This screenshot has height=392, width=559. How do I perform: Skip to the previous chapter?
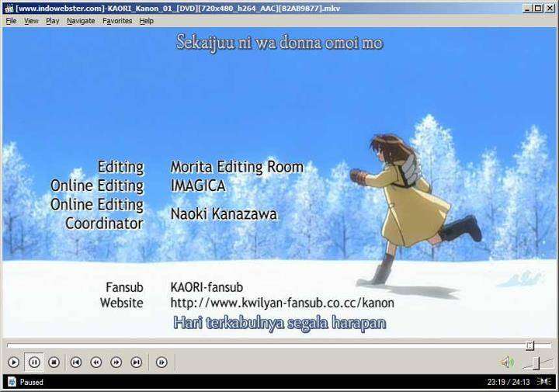tap(76, 362)
